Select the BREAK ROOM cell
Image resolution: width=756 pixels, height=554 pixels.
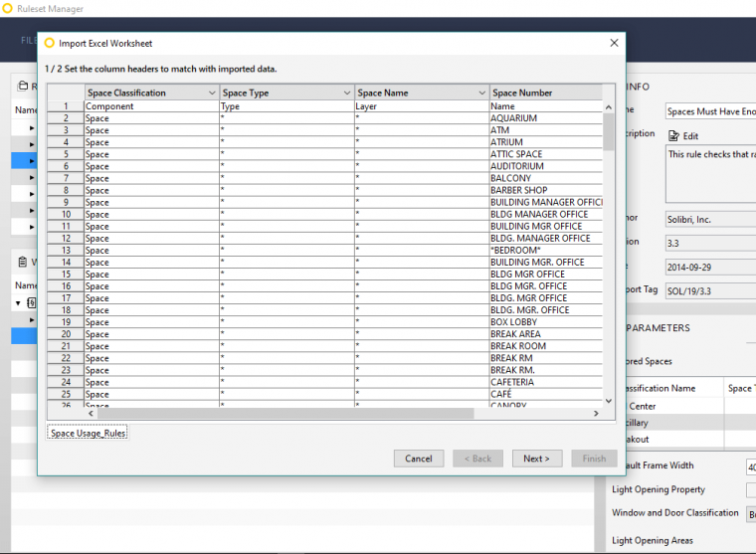(x=546, y=346)
